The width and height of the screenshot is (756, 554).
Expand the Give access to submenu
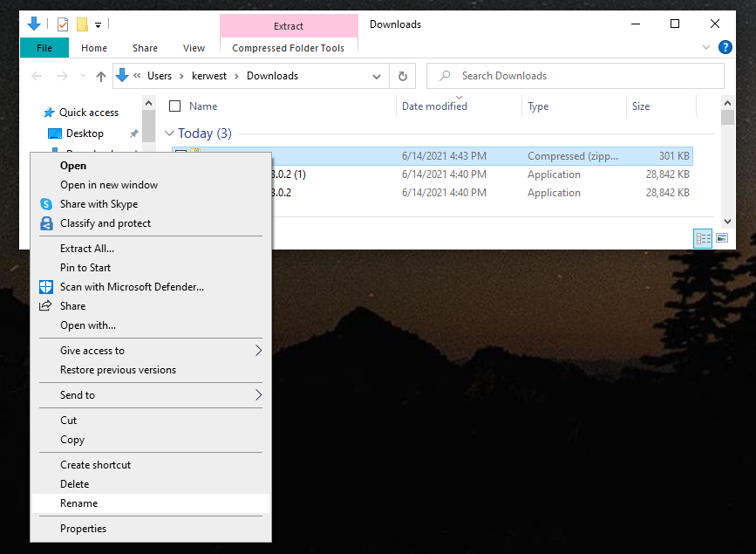point(258,351)
